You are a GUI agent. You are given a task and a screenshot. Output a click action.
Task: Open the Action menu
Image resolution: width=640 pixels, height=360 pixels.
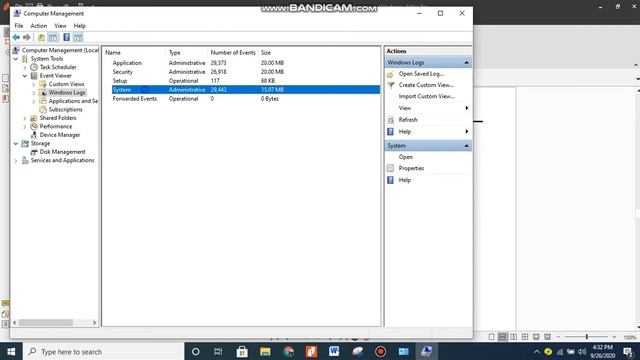pos(39,26)
